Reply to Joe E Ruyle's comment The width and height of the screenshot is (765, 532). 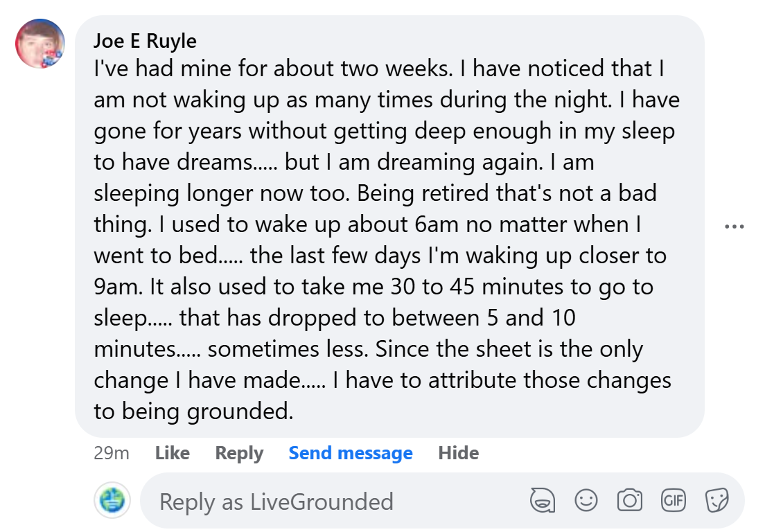[239, 453]
